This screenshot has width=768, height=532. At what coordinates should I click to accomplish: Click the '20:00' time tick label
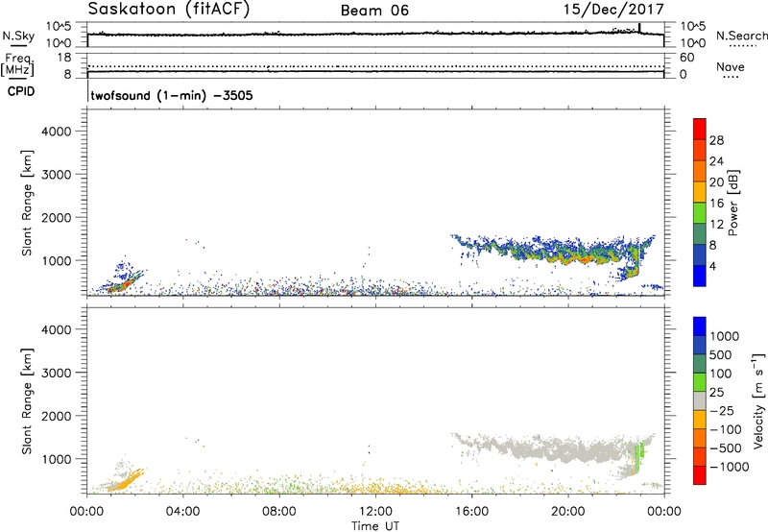coord(568,512)
